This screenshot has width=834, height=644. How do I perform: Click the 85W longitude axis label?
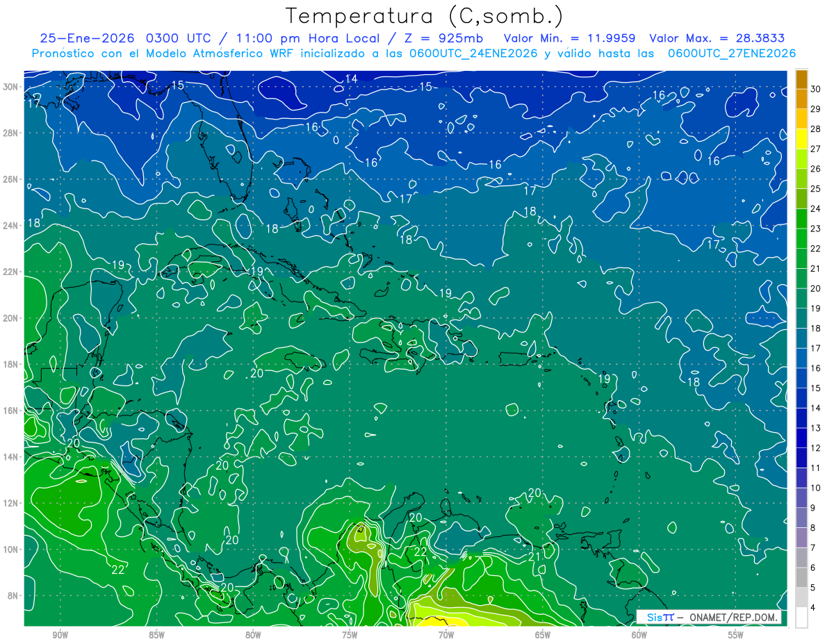click(x=156, y=635)
